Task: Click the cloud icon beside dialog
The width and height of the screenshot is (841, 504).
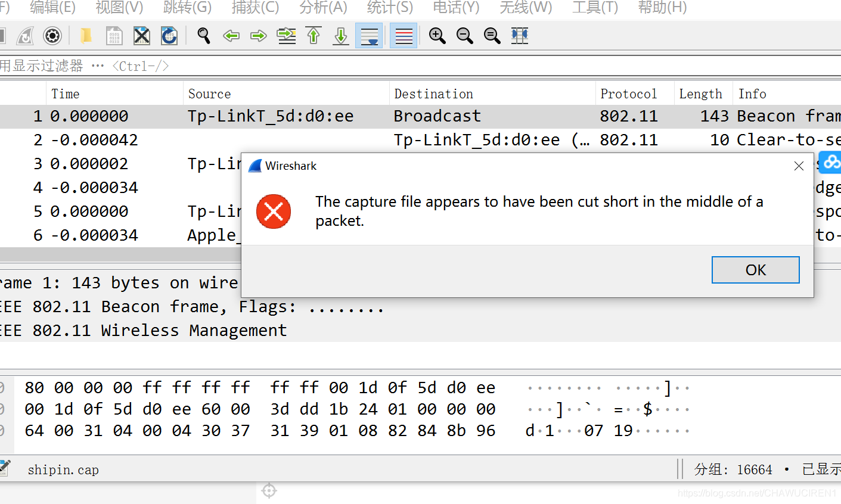Action: (830, 162)
